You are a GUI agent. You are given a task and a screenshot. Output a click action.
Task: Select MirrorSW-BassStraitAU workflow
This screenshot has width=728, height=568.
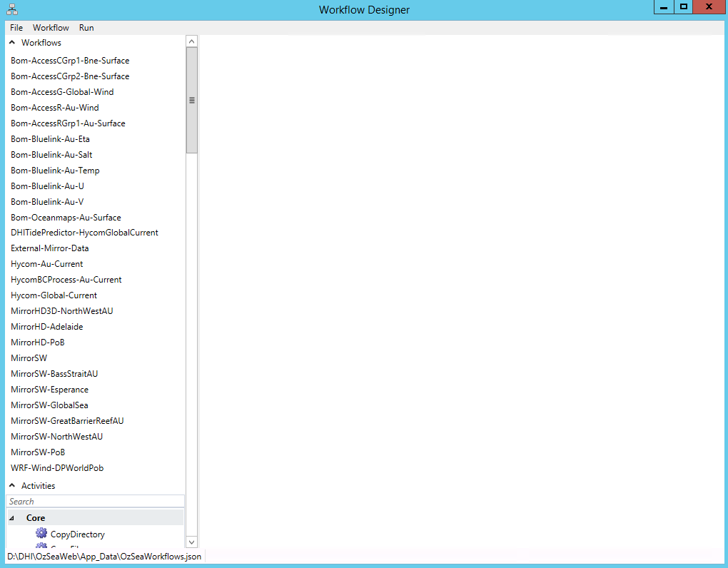(54, 374)
